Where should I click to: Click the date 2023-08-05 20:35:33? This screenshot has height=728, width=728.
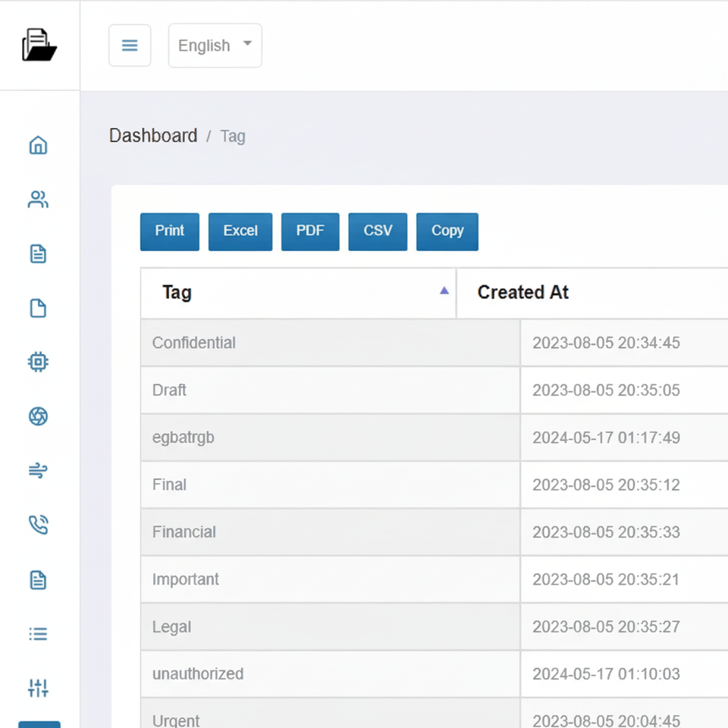coord(606,532)
